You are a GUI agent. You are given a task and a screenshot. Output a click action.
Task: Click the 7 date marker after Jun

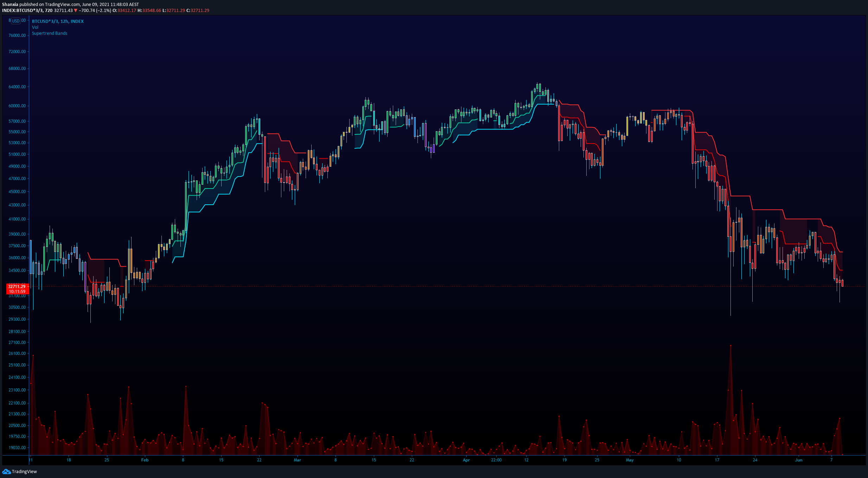click(831, 460)
